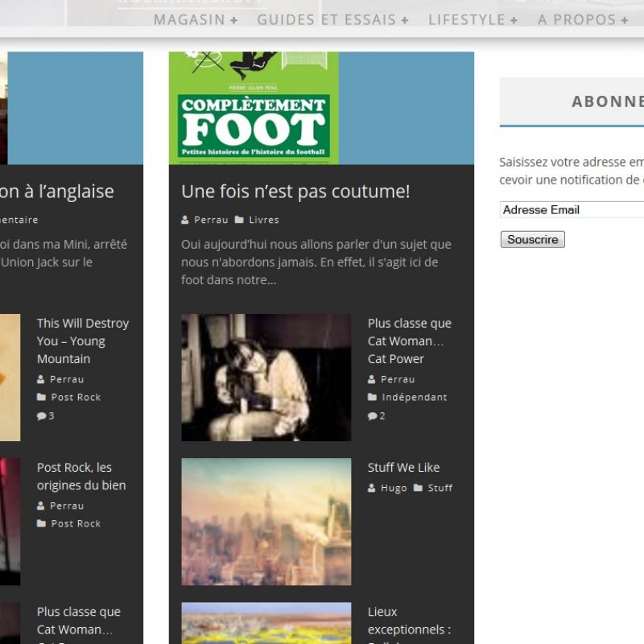
Task: Click folder icon beside Post Rock under Young Mountain
Action: pos(41,398)
